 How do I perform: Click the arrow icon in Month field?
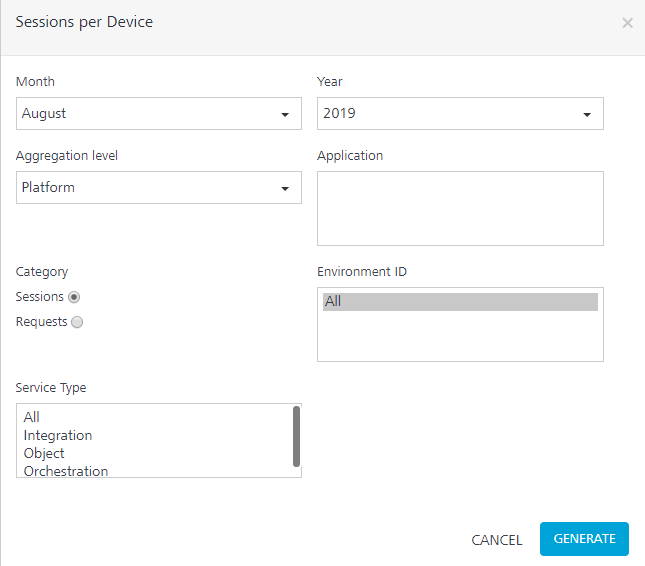coord(285,114)
